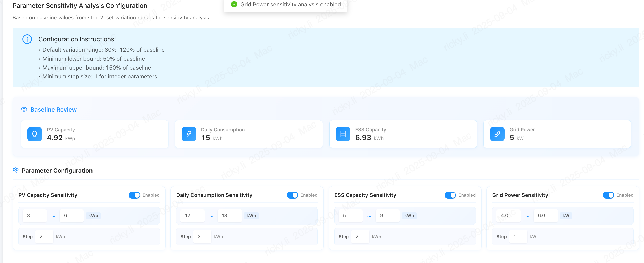Screen dimensions: 644x263
Task: Turn off Grid Power Sensitivity switch
Action: 608,195
